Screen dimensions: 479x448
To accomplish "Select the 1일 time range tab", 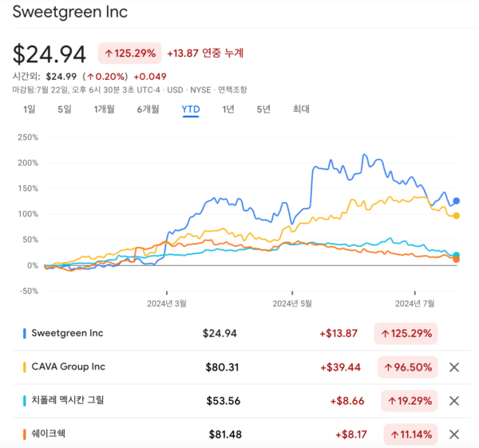I will [x=30, y=109].
